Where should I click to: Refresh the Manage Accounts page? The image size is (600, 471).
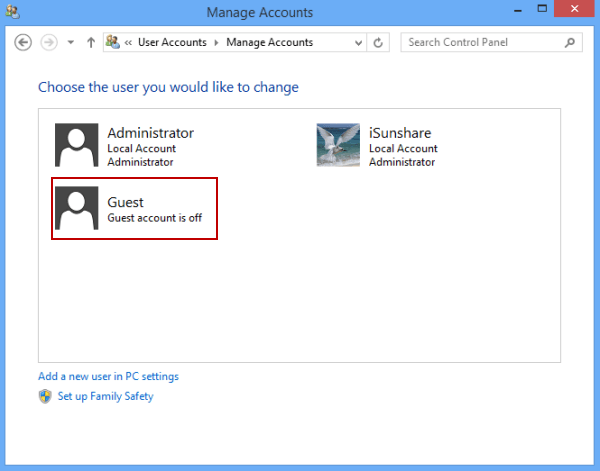(x=378, y=42)
